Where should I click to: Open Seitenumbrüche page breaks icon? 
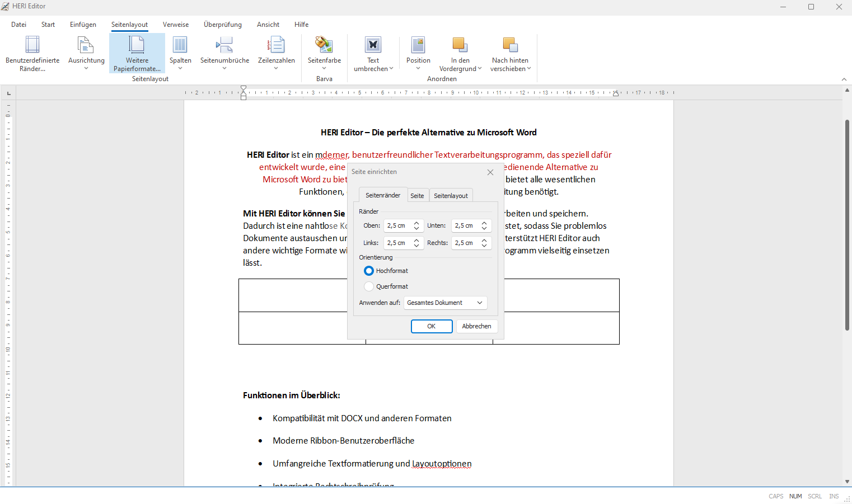point(224,45)
